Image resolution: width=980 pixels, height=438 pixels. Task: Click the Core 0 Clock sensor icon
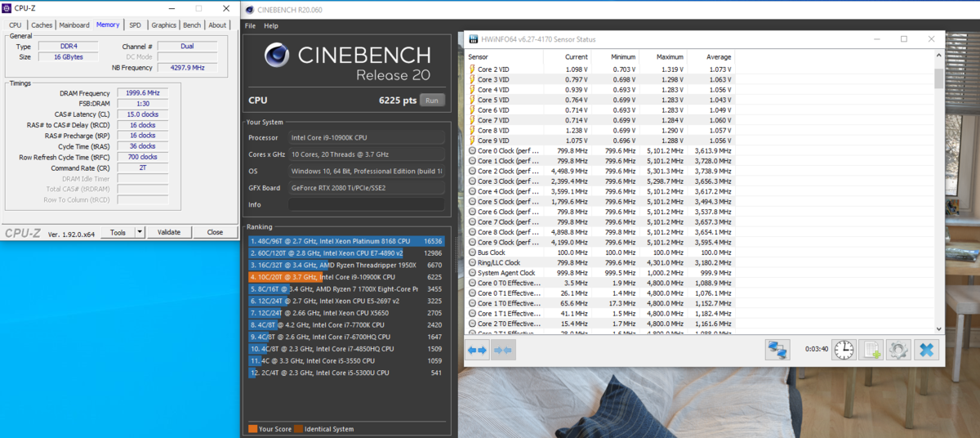pyautogui.click(x=472, y=151)
